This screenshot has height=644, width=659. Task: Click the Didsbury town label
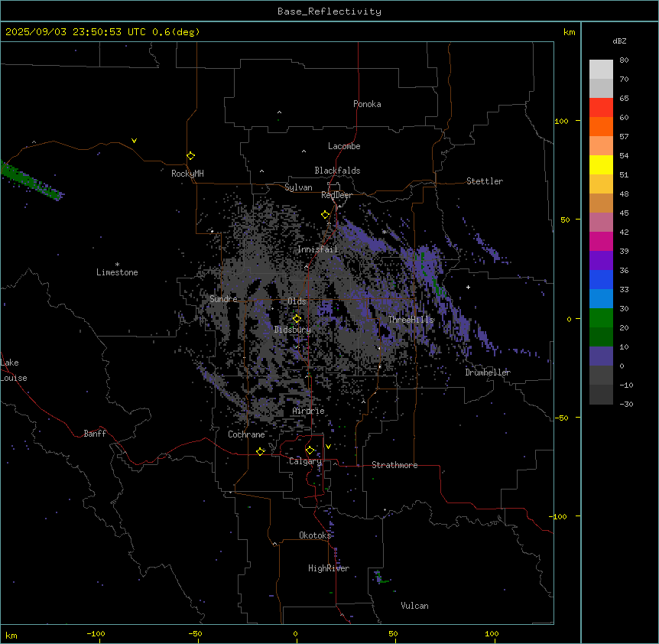click(x=293, y=330)
